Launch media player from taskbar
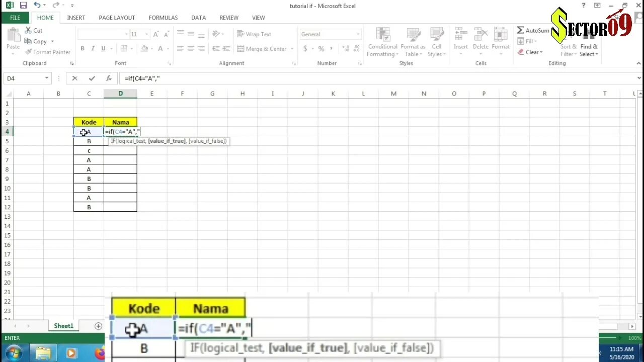Viewport: 644px width, 362px height. [71, 353]
